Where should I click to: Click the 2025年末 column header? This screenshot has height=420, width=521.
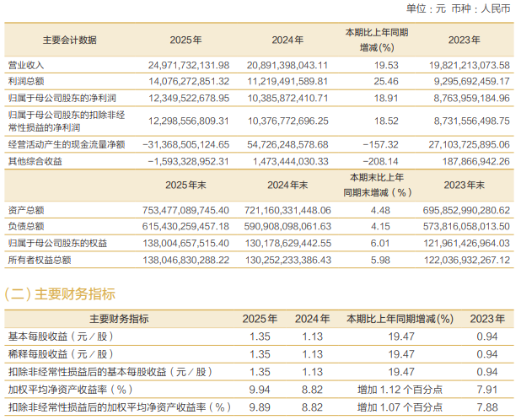tap(185, 185)
